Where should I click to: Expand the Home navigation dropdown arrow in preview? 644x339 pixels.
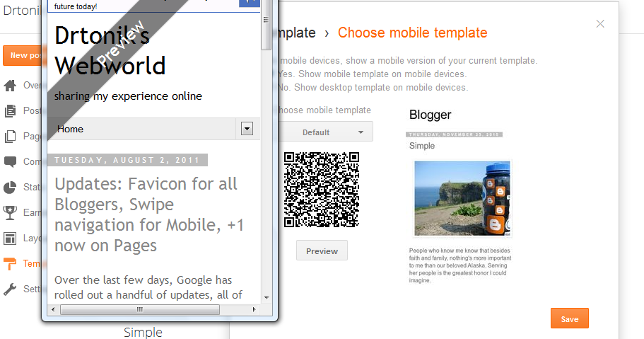(x=247, y=129)
